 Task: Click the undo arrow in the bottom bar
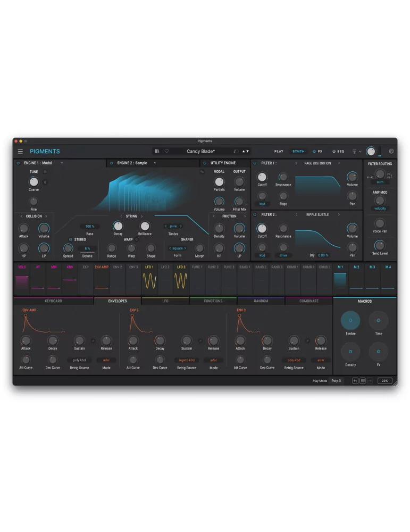tap(355, 381)
